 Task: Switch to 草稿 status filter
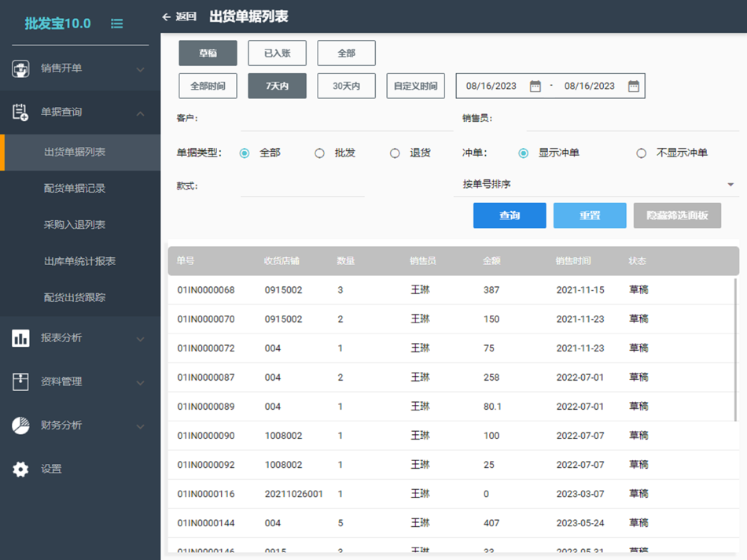pos(208,53)
